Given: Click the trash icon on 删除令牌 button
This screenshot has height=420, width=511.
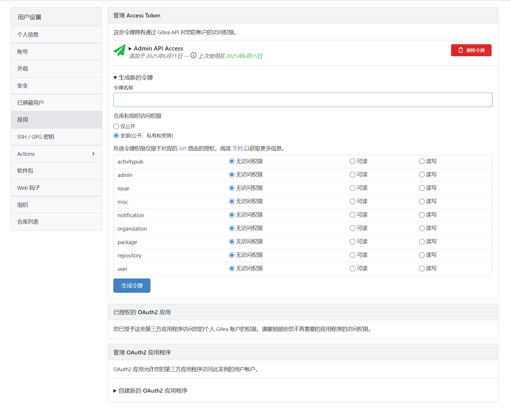Looking at the screenshot, I should click(x=460, y=50).
